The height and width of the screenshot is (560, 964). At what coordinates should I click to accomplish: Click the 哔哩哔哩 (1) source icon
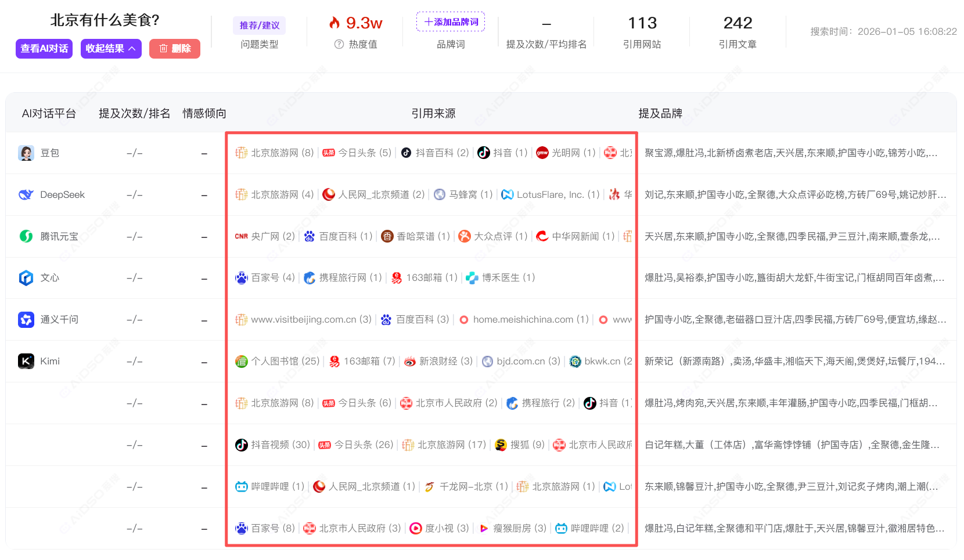242,487
